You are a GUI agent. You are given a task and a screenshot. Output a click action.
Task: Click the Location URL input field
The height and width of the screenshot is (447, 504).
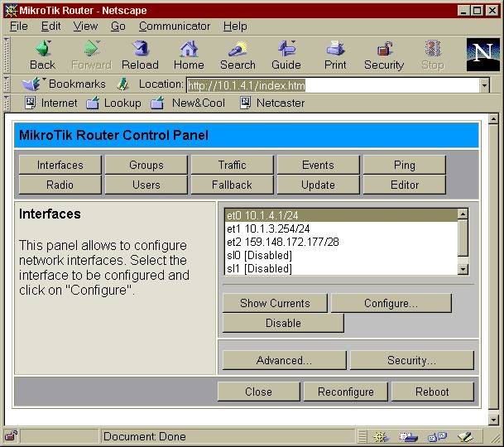coord(333,85)
